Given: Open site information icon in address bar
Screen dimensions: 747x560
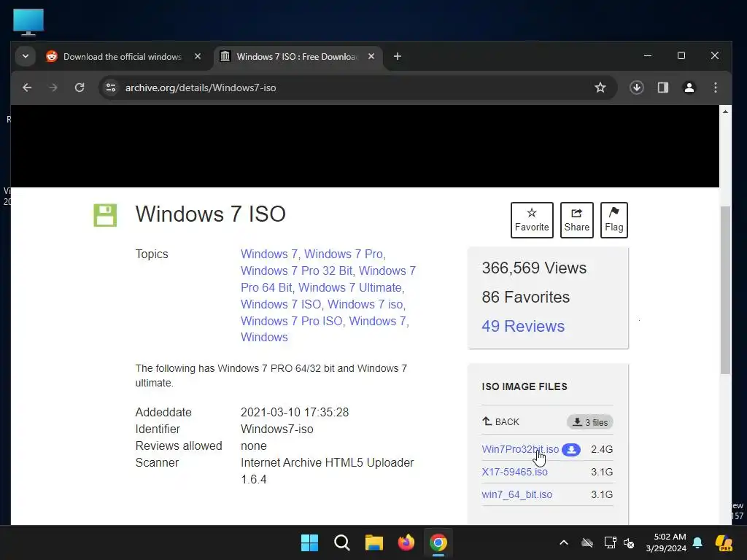Looking at the screenshot, I should pyautogui.click(x=111, y=87).
